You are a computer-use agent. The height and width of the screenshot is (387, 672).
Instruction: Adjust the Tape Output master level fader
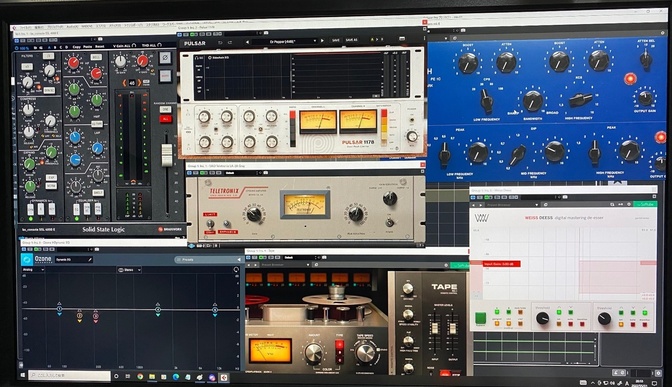click(452, 329)
